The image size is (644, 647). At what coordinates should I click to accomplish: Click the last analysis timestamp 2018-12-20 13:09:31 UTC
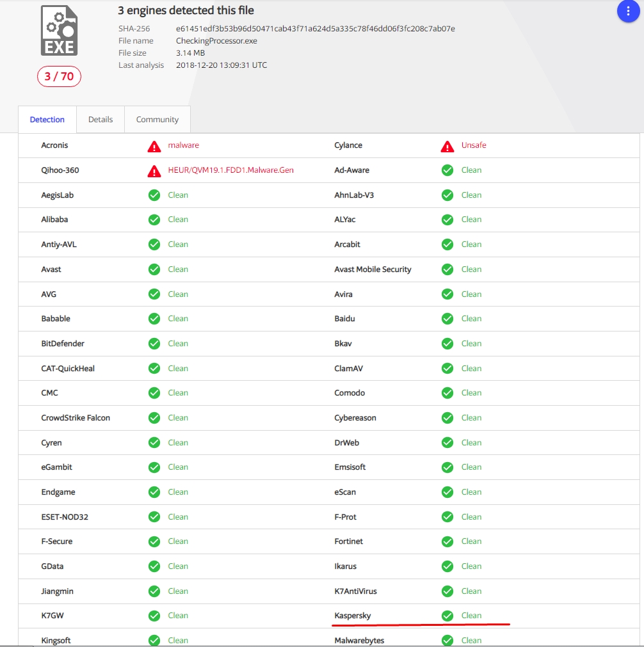pyautogui.click(x=221, y=65)
